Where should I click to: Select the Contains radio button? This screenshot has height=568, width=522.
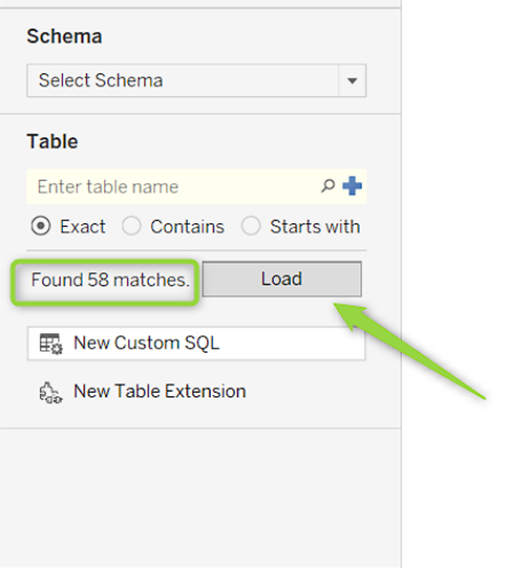point(131,226)
